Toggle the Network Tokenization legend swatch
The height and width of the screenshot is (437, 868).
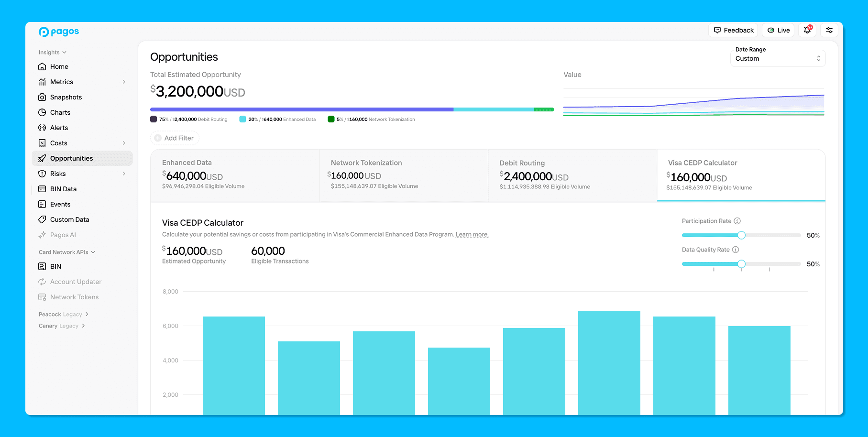point(331,119)
